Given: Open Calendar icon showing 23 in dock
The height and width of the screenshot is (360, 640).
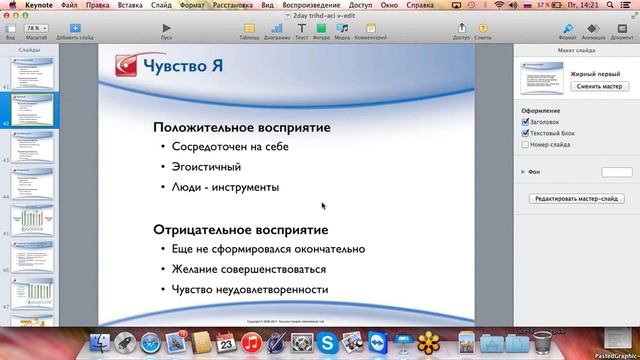Looking at the screenshot, I should click(226, 342).
